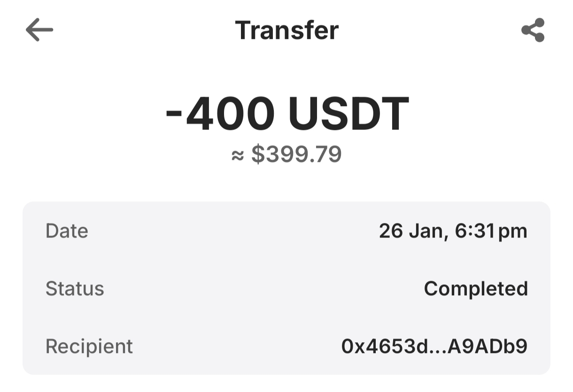The width and height of the screenshot is (573, 392).
Task: Click the recipient address 0x4653d...A9ADb9
Action: pyautogui.click(x=434, y=346)
